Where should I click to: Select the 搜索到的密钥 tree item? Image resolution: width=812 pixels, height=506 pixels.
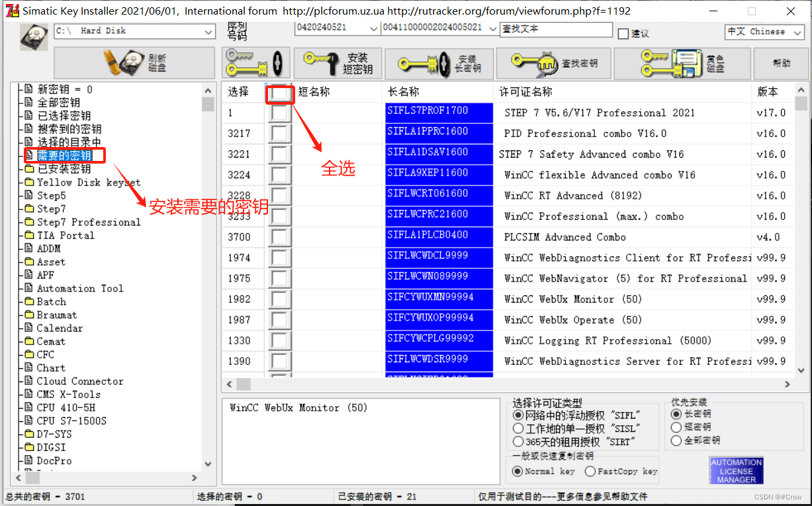pos(69,129)
